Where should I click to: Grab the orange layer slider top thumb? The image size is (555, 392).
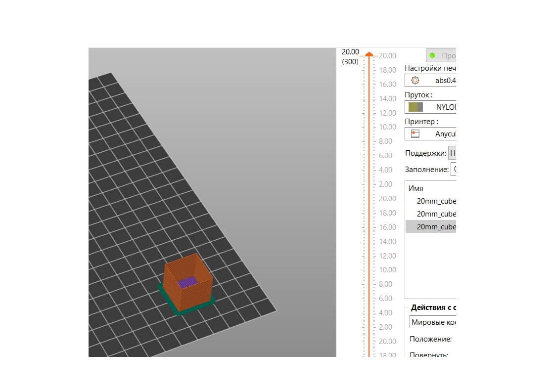[x=369, y=54]
